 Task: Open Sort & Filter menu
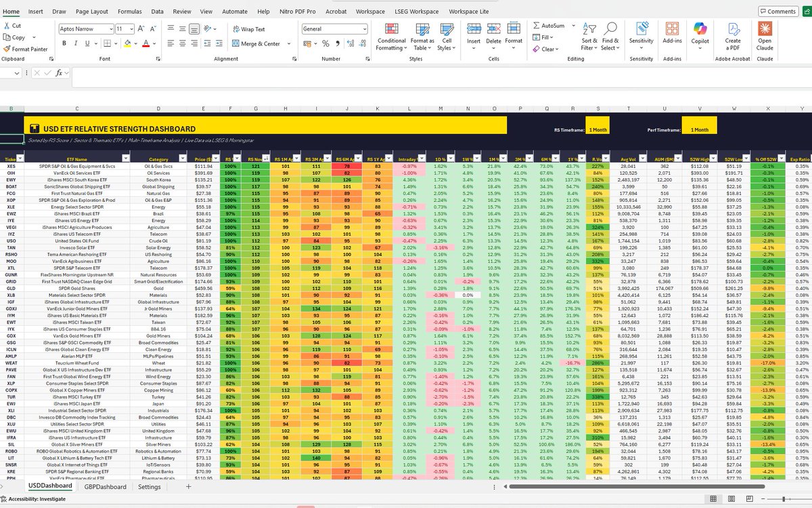(589, 36)
